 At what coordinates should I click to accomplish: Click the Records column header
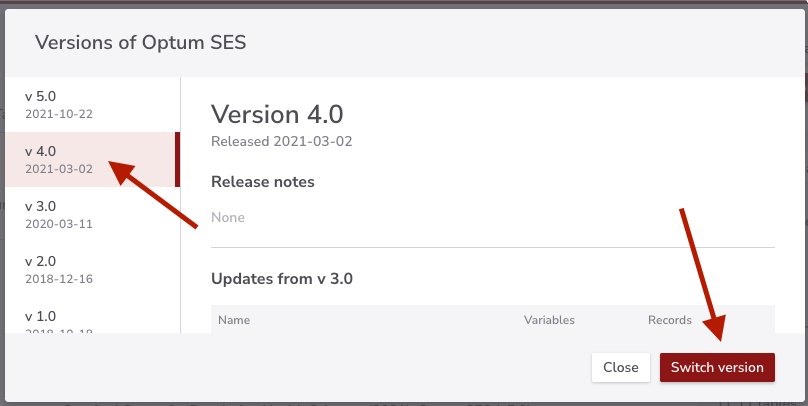click(669, 320)
